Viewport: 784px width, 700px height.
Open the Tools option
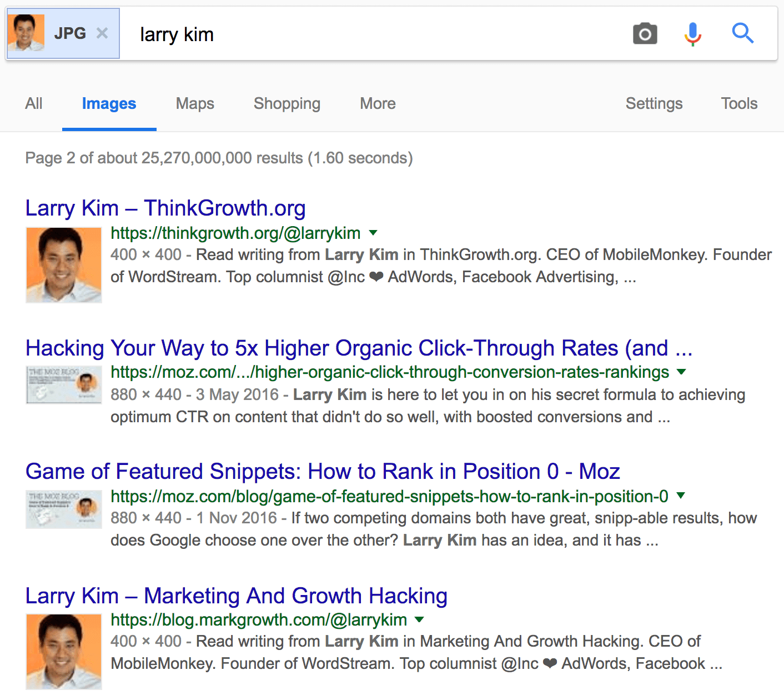pyautogui.click(x=739, y=103)
